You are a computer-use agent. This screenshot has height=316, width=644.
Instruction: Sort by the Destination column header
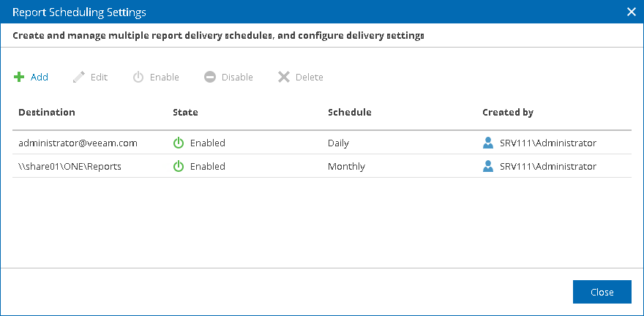point(47,113)
